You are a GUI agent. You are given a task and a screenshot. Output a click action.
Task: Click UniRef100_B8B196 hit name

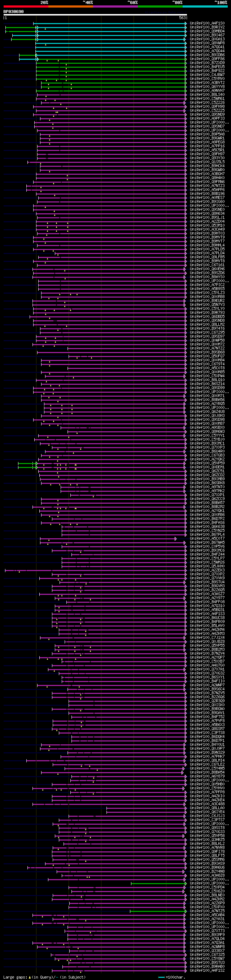click(x=208, y=193)
